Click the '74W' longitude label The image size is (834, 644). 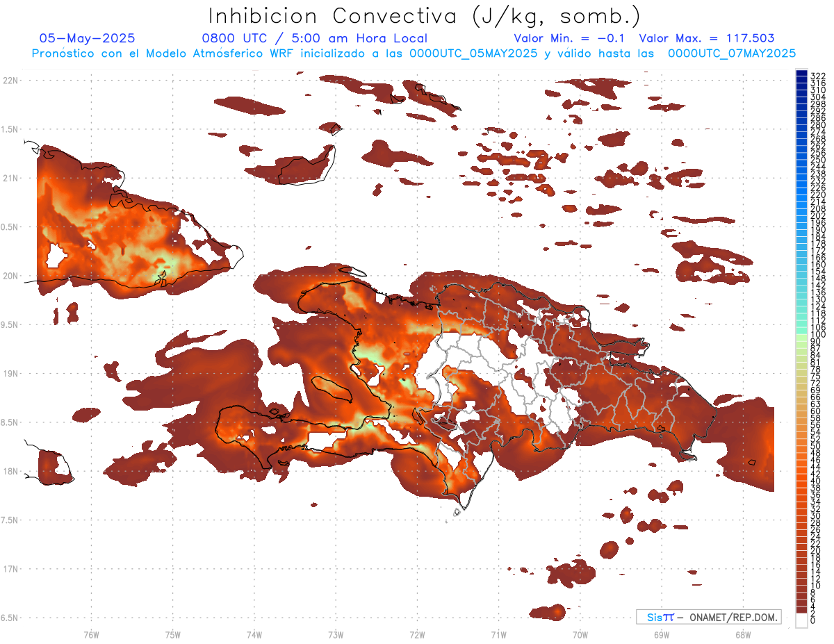coord(254,634)
